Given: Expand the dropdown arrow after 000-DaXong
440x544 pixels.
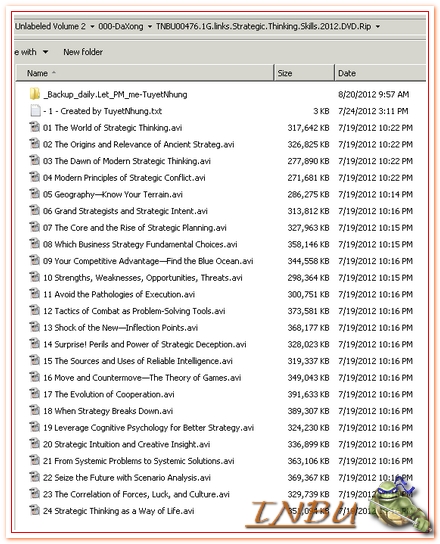Looking at the screenshot, I should point(150,27).
